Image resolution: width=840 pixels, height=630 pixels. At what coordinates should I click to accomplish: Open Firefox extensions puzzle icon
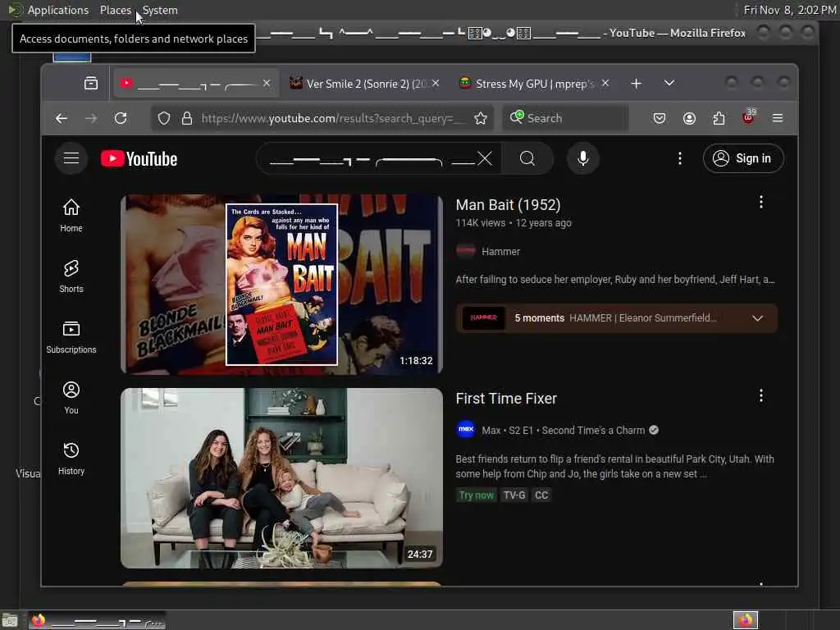[x=719, y=118]
